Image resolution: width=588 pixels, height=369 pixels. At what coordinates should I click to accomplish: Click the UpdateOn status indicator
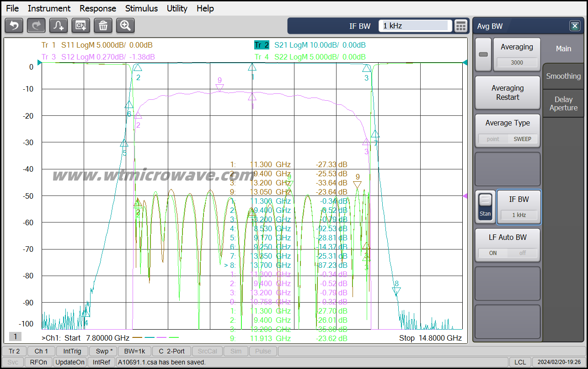tap(70, 362)
